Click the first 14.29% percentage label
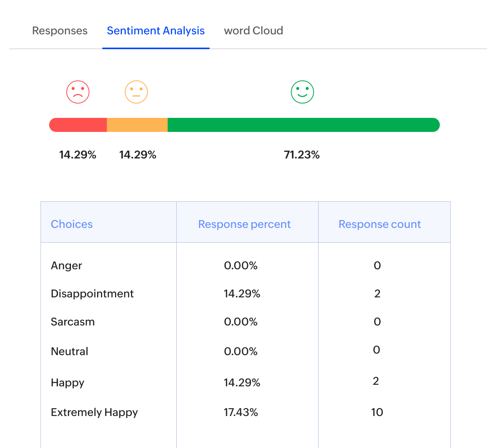This screenshot has width=487, height=448. click(x=78, y=155)
